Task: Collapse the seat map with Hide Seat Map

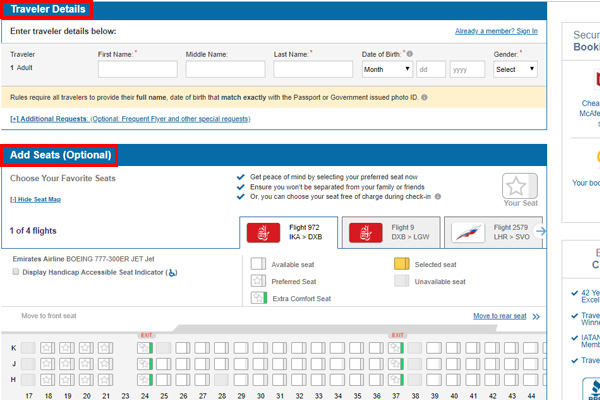Action: tap(35, 199)
